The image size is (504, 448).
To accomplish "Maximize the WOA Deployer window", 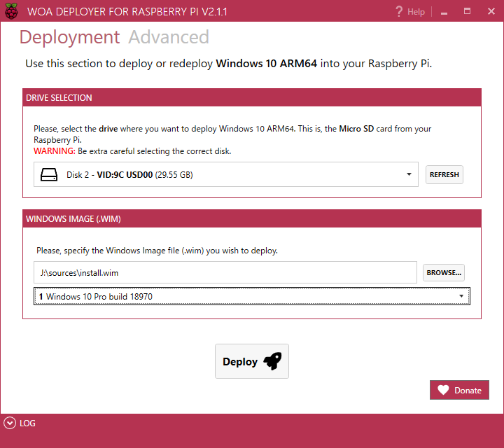I will [x=468, y=11].
